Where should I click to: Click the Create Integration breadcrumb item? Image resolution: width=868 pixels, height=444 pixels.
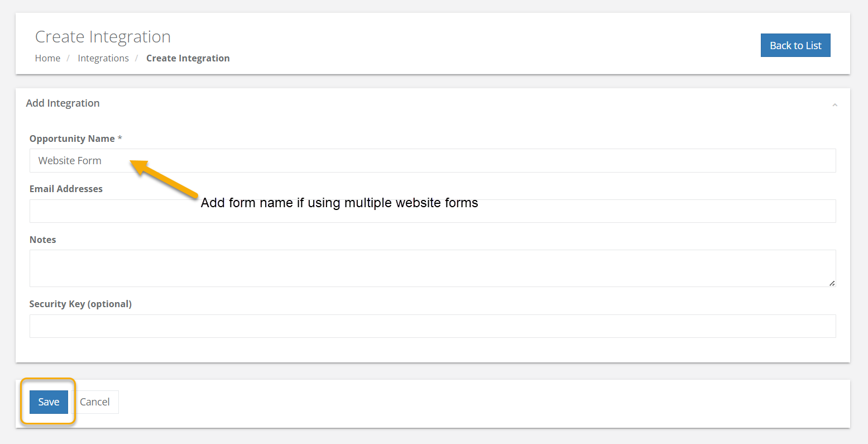pos(188,58)
